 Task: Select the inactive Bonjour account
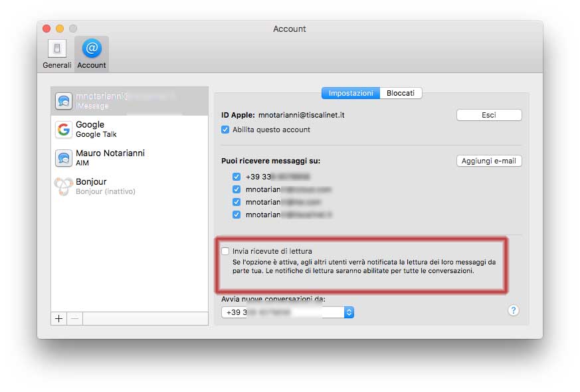(x=130, y=187)
